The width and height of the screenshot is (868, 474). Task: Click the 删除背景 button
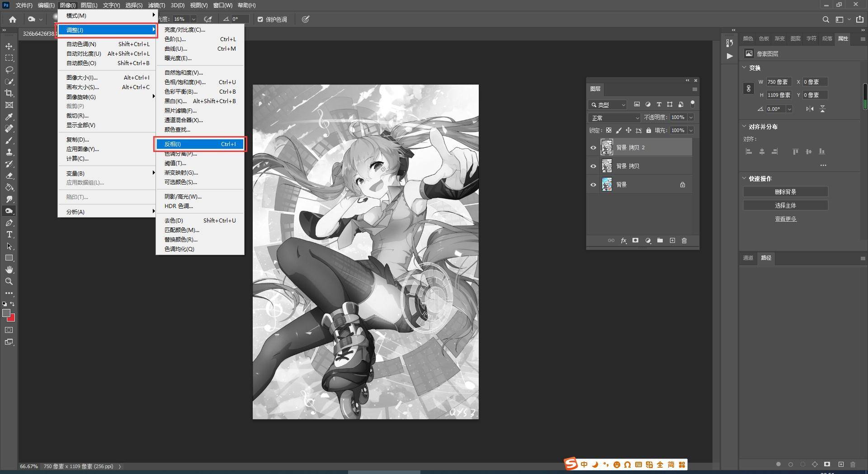(x=786, y=192)
